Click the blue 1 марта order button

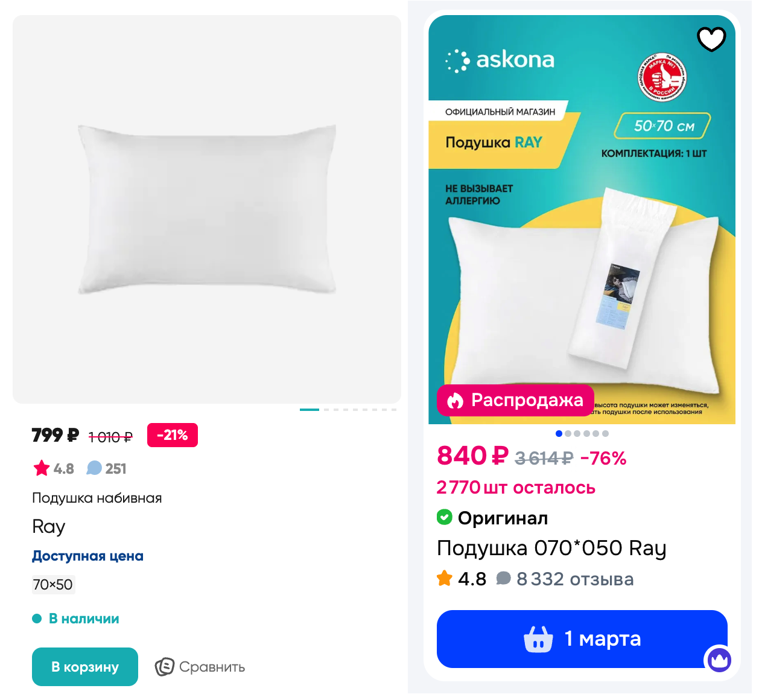coord(582,639)
